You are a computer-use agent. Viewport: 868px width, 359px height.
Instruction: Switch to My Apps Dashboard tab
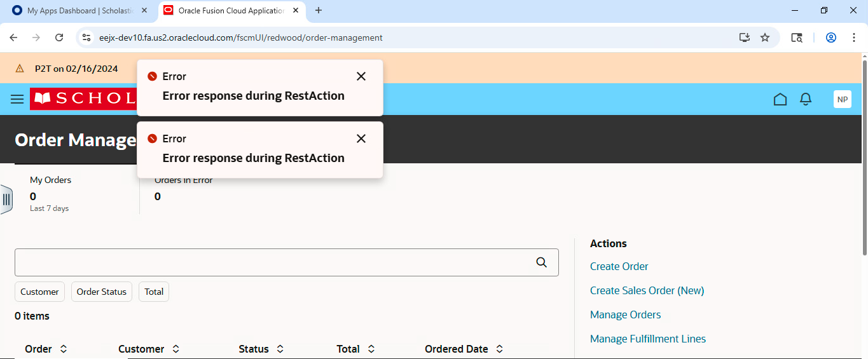(79, 11)
